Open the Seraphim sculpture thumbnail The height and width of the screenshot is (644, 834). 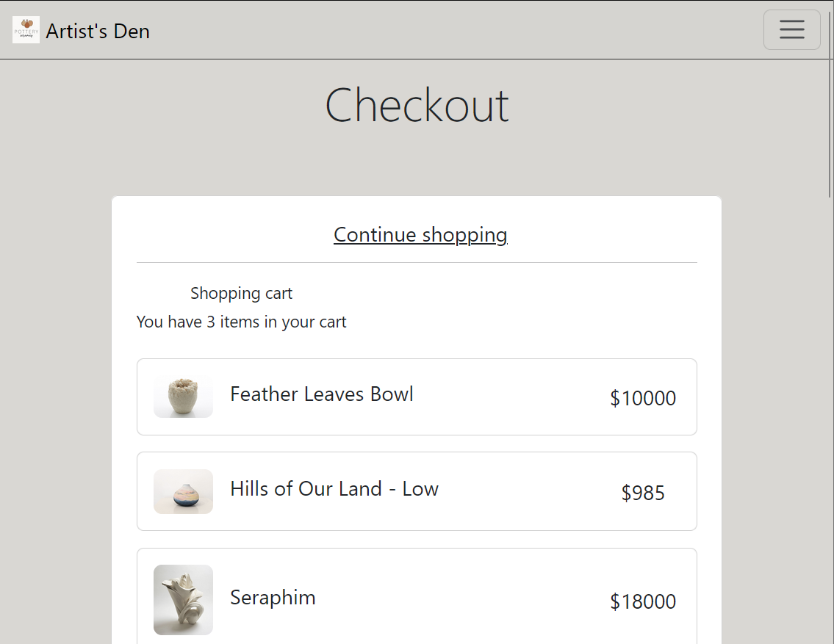(x=183, y=599)
